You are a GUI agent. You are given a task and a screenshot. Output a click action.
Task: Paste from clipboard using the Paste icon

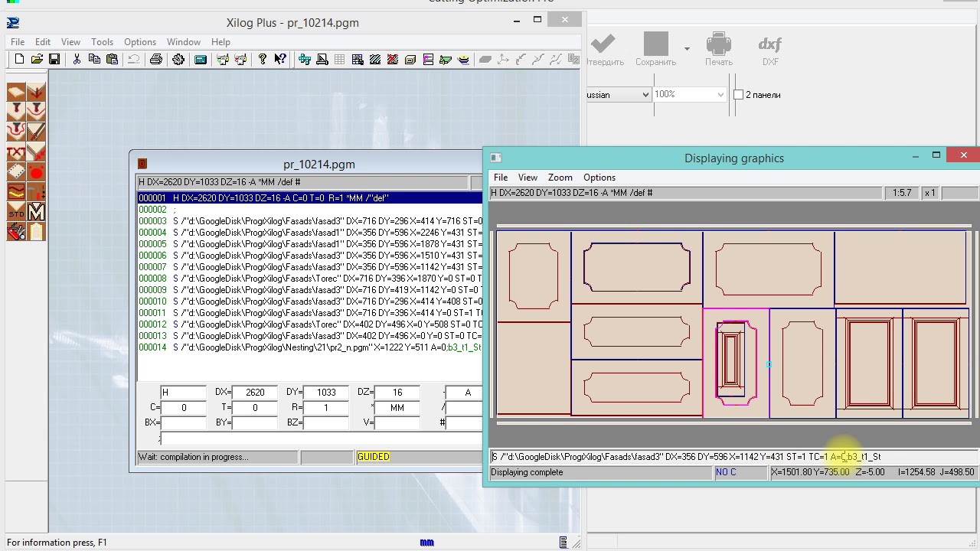tap(112, 59)
